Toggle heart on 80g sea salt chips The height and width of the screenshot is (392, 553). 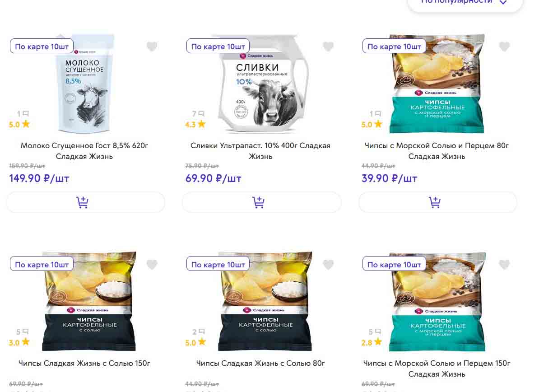click(504, 47)
